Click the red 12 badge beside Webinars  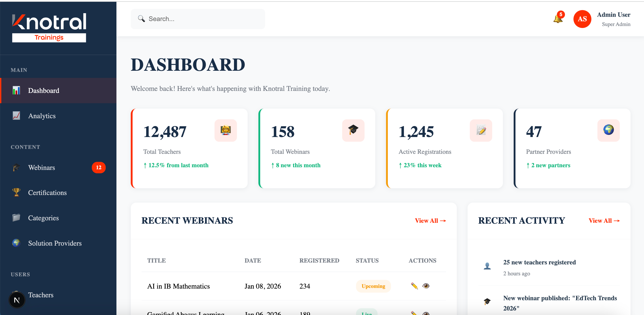(x=99, y=167)
